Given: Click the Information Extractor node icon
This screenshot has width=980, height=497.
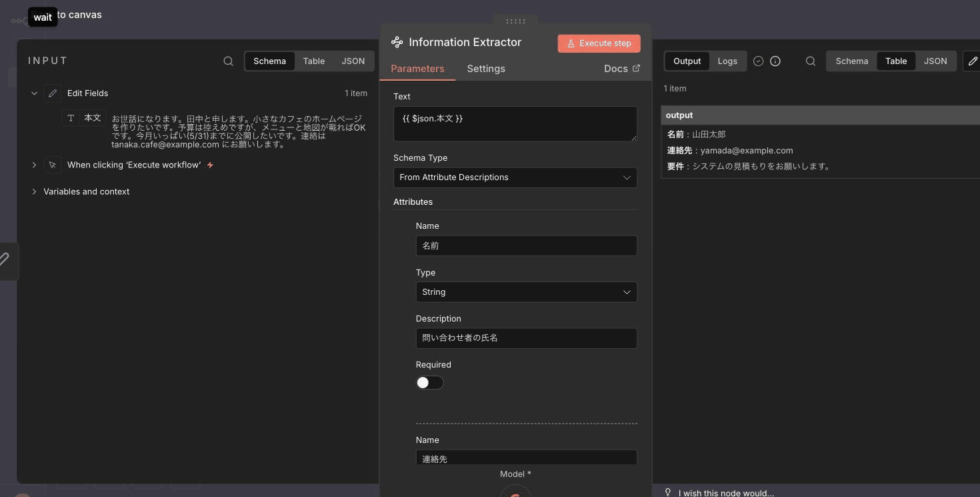Looking at the screenshot, I should click(397, 42).
